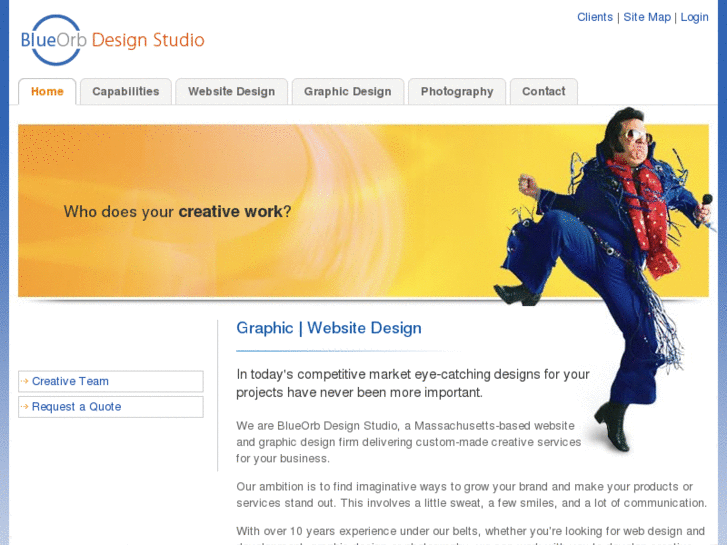Select the Home tab
The height and width of the screenshot is (545, 727).
47,91
